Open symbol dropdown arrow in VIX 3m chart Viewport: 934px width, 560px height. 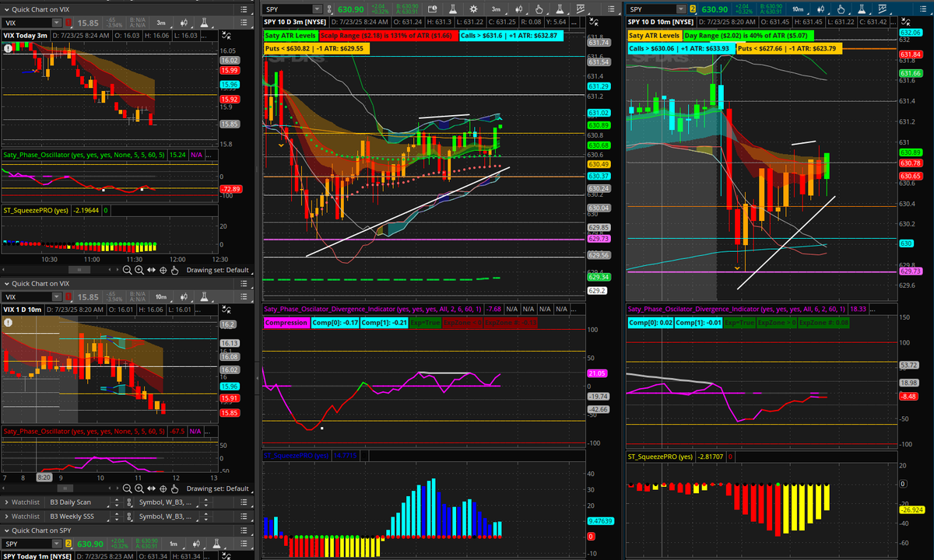point(57,23)
